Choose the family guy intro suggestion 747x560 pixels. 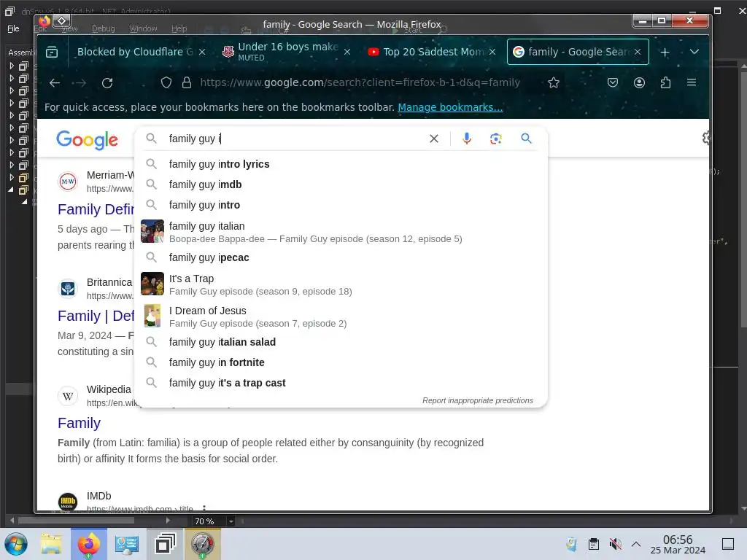point(342,205)
